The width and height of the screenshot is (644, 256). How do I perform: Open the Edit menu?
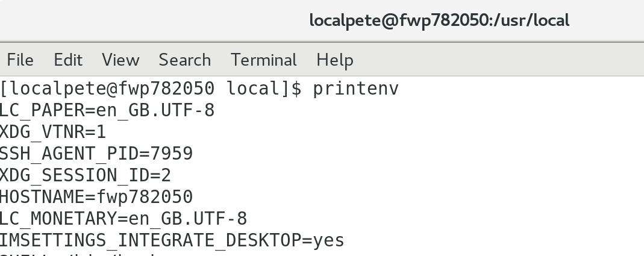[68, 60]
